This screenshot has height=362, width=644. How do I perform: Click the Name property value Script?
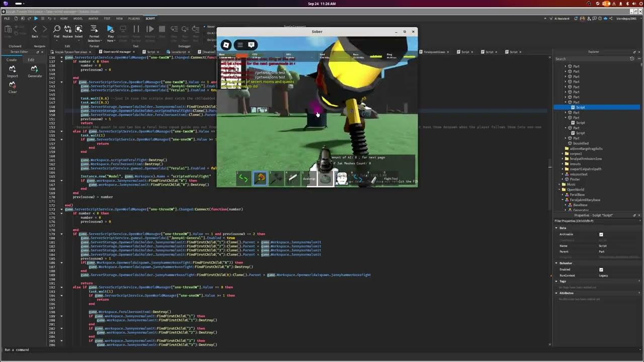602,246
